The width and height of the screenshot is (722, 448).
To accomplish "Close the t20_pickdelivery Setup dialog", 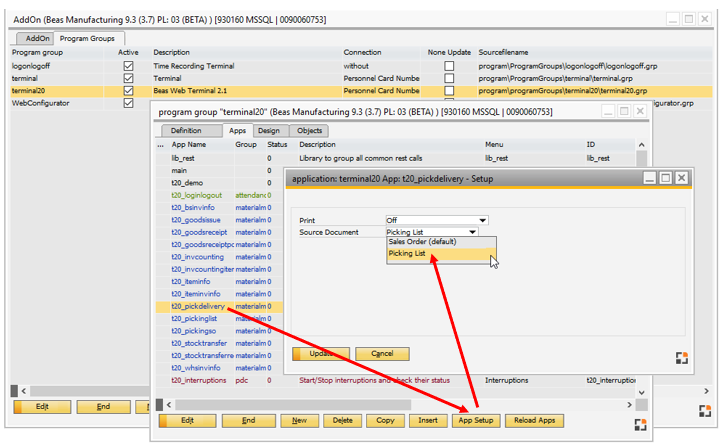I will [681, 178].
